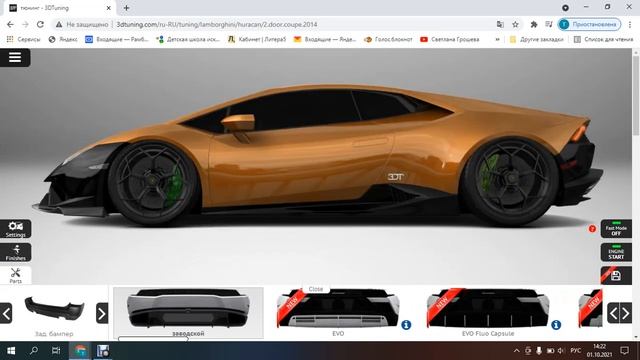Toggle Fast Mode off/on
The height and width of the screenshot is (360, 640).
(616, 229)
